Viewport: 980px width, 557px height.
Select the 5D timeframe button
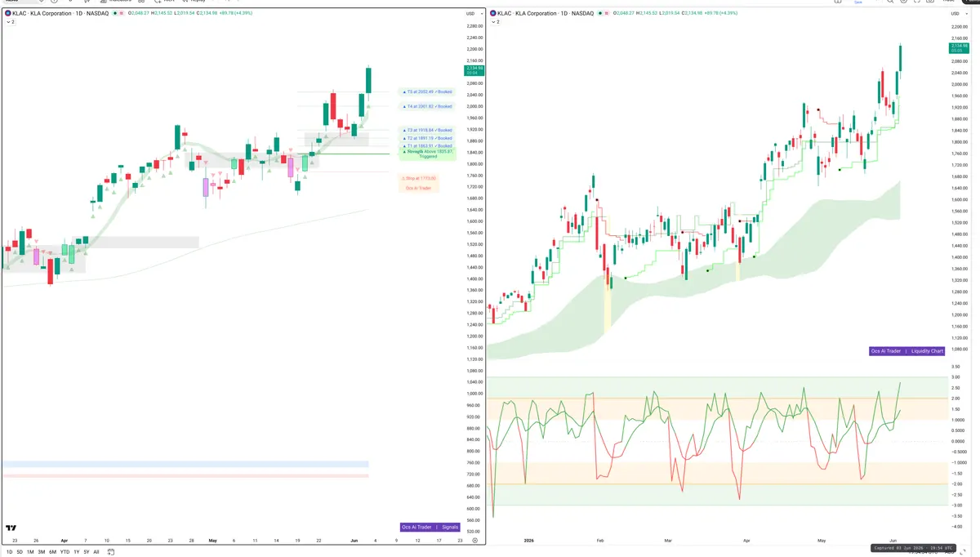click(x=20, y=552)
